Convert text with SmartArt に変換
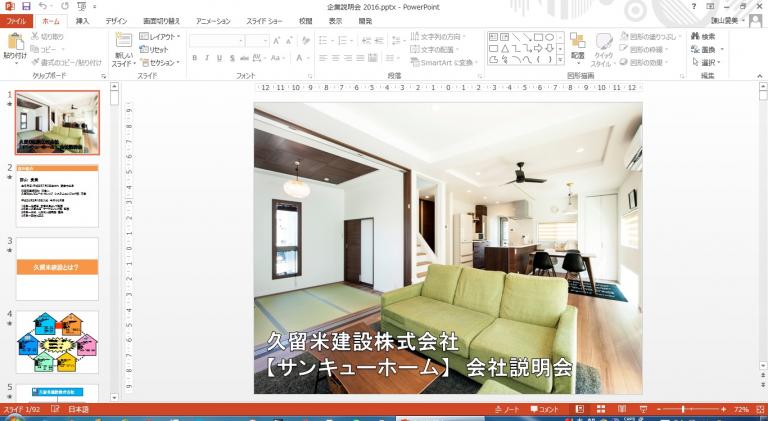768x421 pixels. 442,63
